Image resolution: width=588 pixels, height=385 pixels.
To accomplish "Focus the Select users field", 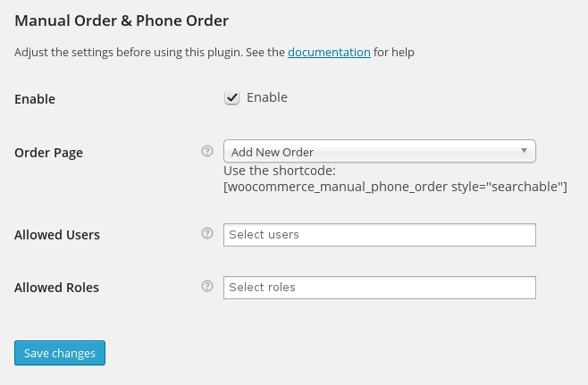I will [x=380, y=235].
